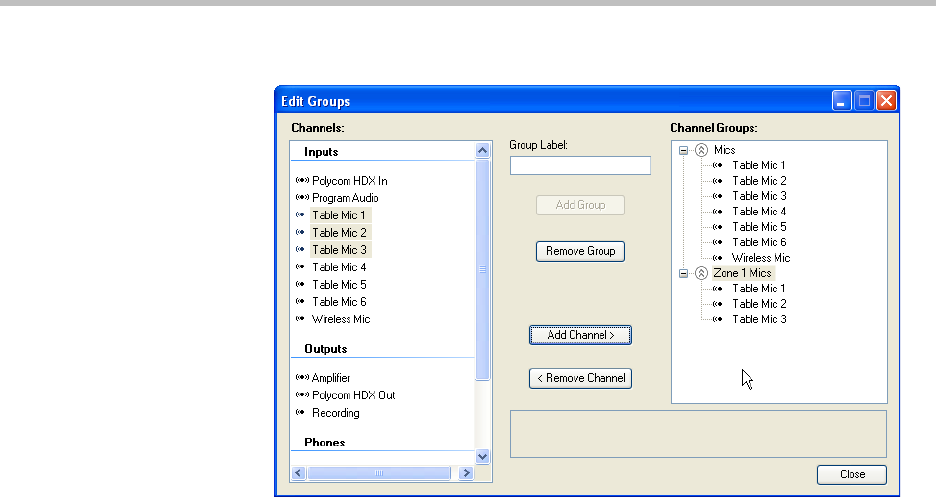Click the Polycom HDX Out icon

[302, 395]
